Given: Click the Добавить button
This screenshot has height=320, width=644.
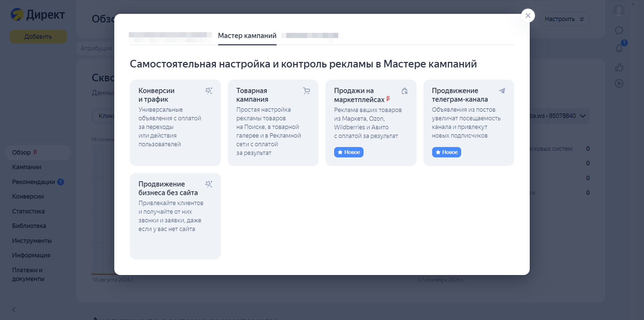Looking at the screenshot, I should [x=38, y=36].
